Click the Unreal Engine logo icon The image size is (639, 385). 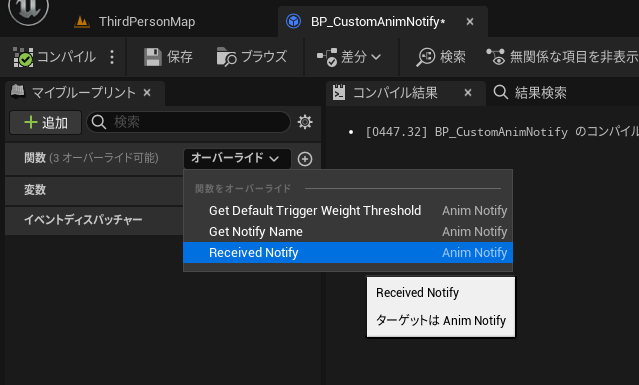pos(29,9)
